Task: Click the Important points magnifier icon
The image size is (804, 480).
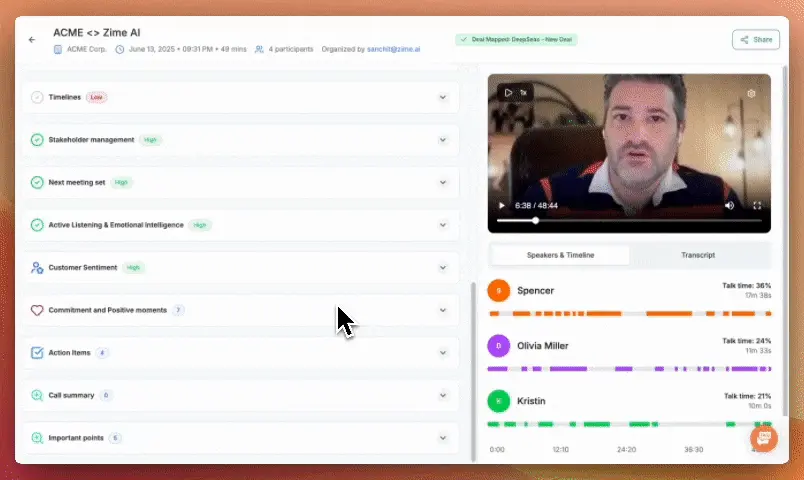Action: pos(37,437)
